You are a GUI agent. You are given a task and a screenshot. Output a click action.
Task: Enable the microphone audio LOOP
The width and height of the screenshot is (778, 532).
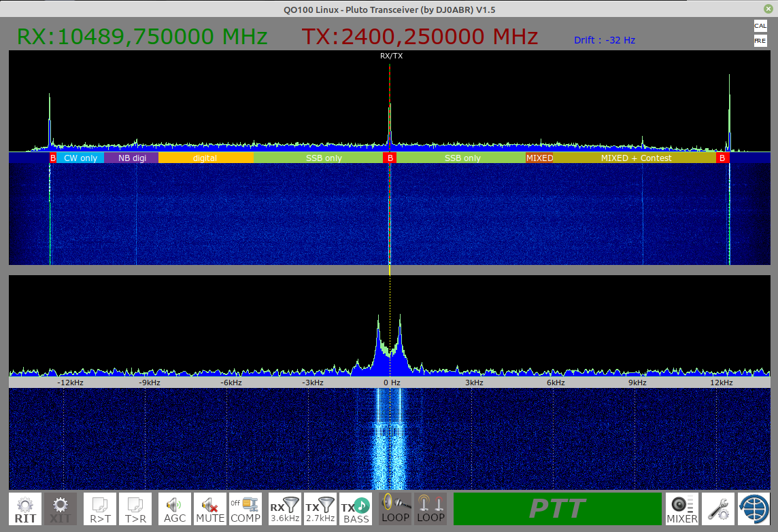(x=395, y=510)
